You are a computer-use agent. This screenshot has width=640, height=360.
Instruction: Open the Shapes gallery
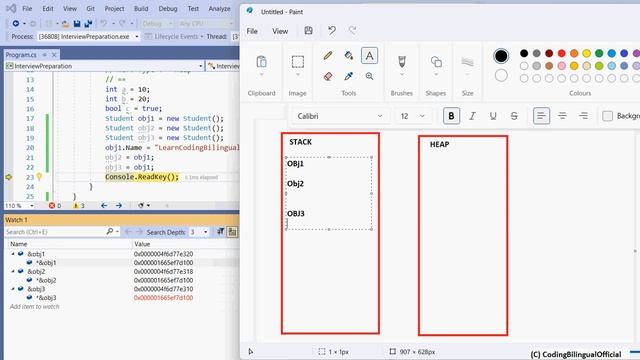[x=436, y=62]
